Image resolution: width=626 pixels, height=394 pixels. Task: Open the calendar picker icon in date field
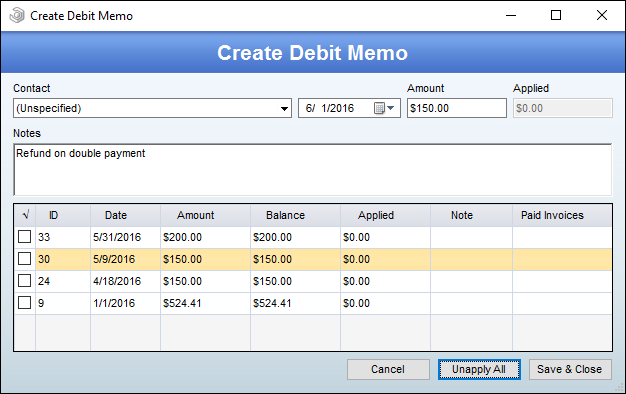379,108
